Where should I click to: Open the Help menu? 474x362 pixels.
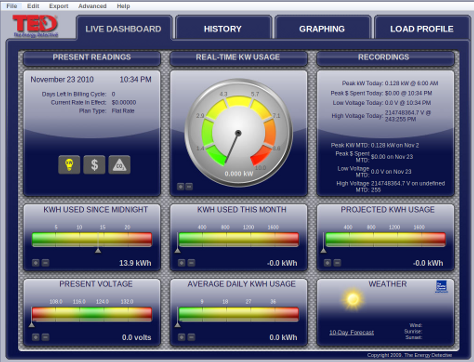click(x=123, y=6)
